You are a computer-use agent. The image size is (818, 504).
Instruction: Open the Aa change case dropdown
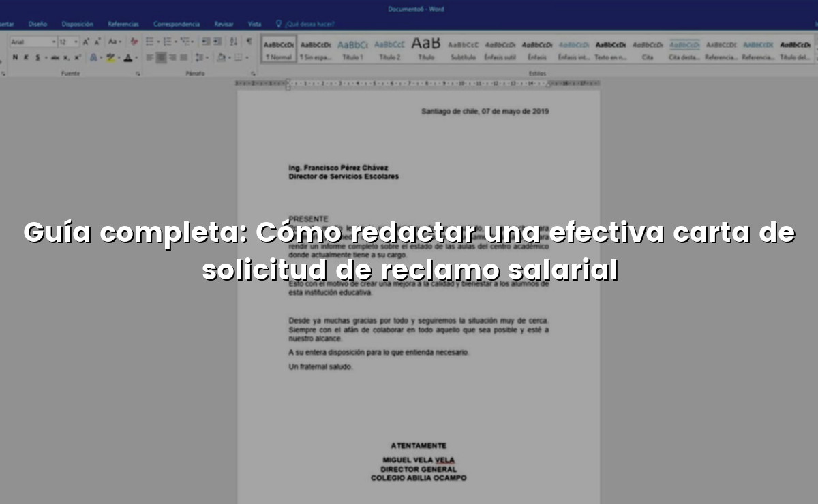115,42
